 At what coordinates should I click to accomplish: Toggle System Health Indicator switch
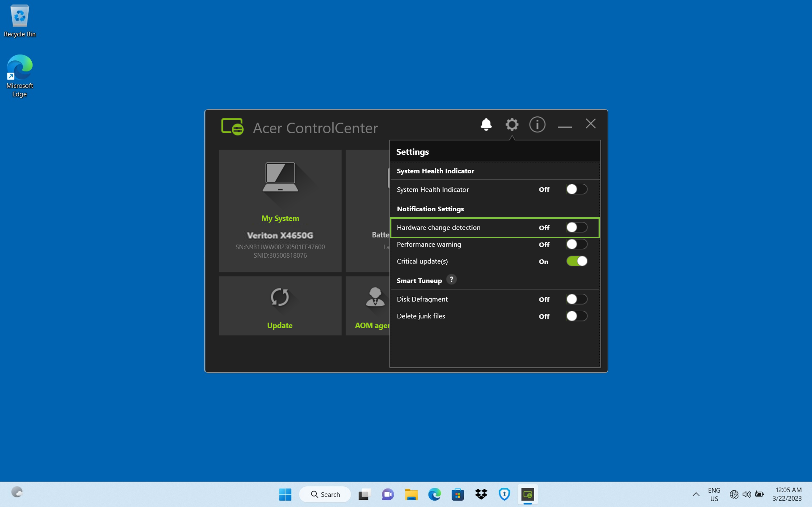point(576,189)
